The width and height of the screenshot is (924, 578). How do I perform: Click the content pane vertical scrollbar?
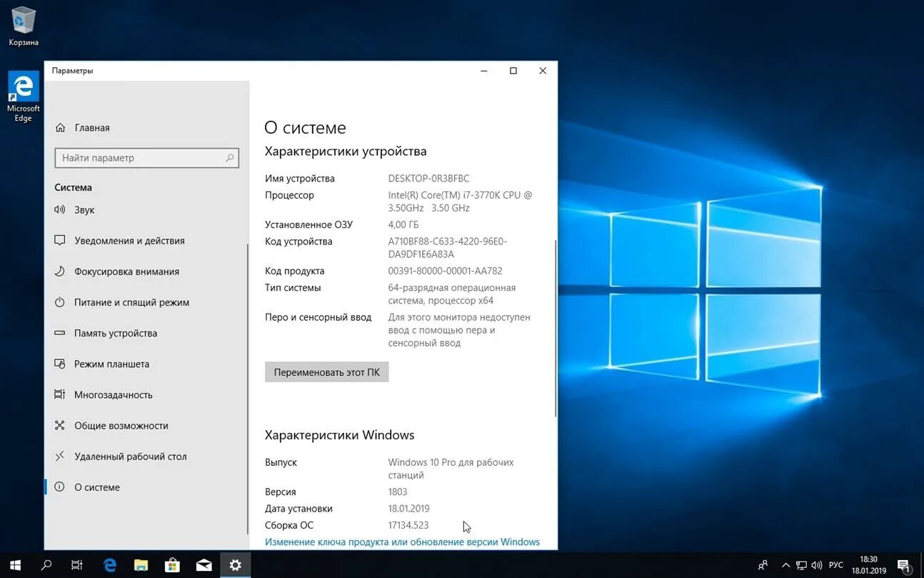(x=556, y=327)
